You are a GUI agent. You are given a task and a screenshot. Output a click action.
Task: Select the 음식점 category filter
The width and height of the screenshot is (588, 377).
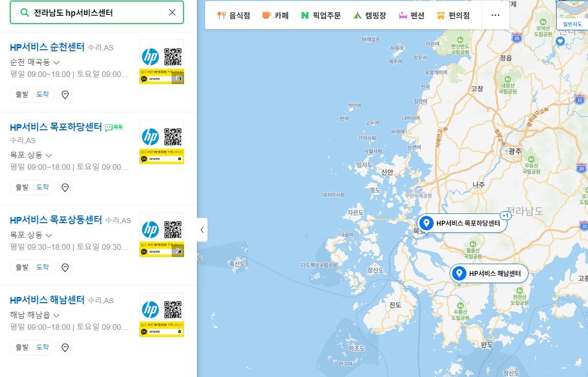point(234,15)
